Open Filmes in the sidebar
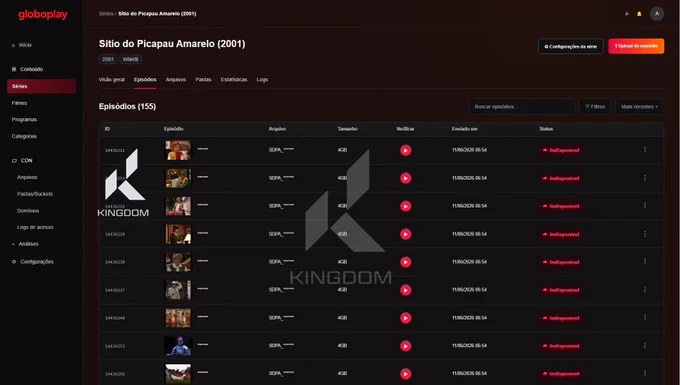The image size is (680, 385). pyautogui.click(x=19, y=103)
